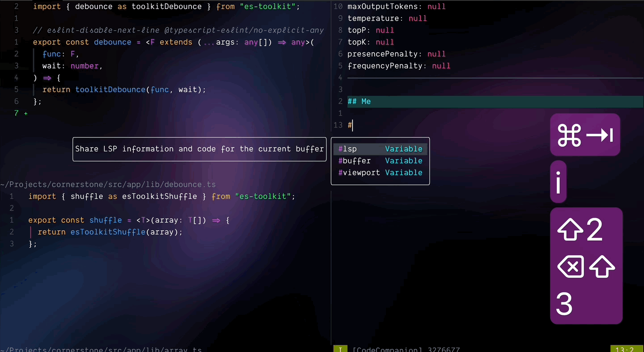The height and width of the screenshot is (352, 644).
Task: Click the '3' keycast overlay
Action: [x=564, y=304]
